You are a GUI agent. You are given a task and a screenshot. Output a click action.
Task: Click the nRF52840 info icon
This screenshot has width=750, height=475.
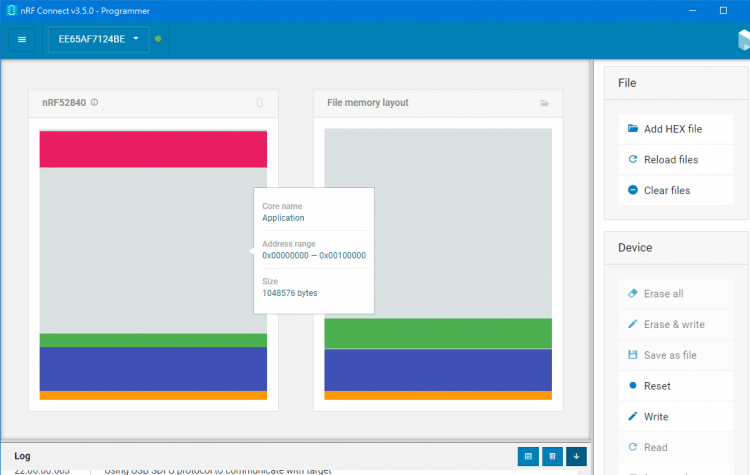94,102
